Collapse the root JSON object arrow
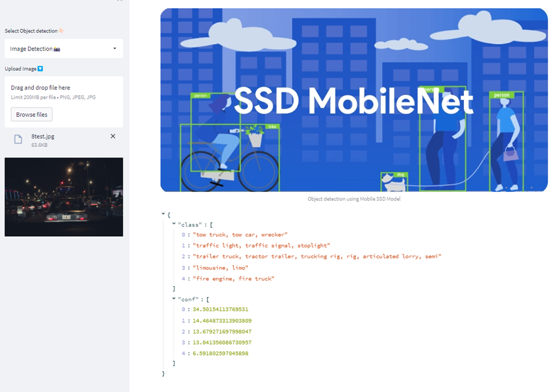The height and width of the screenshot is (392, 549). pos(163,214)
